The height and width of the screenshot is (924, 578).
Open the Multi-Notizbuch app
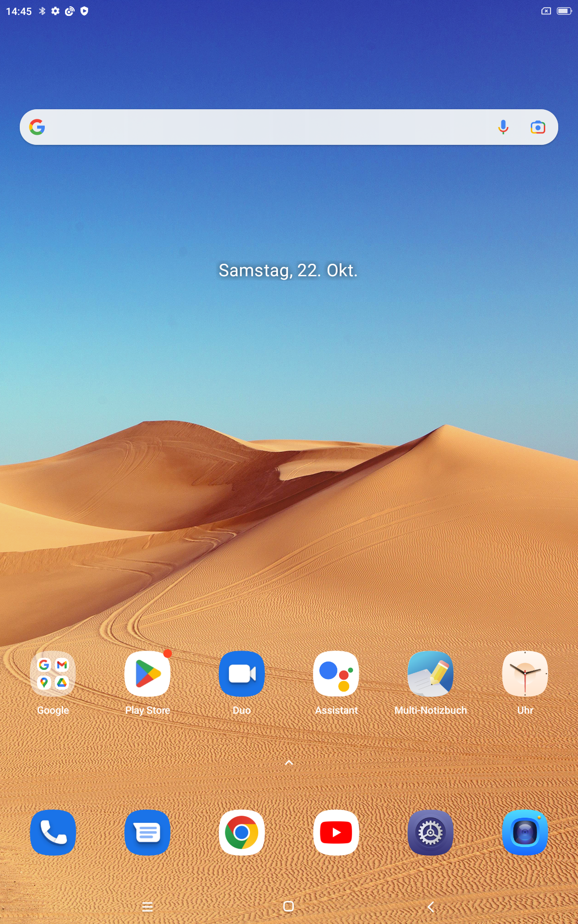pos(431,674)
